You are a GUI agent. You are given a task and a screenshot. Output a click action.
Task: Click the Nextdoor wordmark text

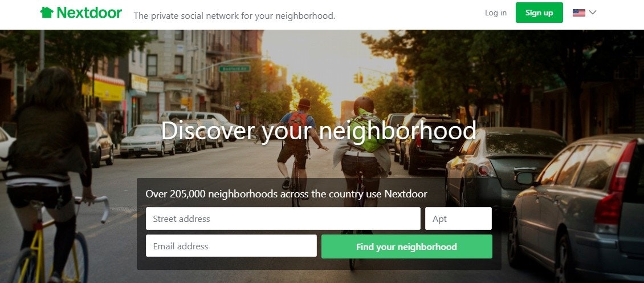[x=89, y=13]
